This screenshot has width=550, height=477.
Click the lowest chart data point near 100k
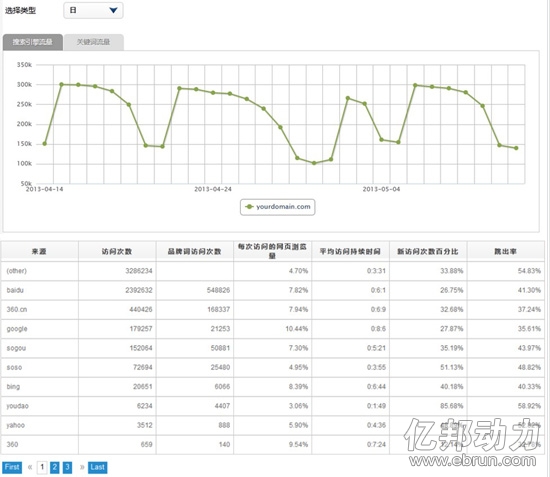click(314, 163)
